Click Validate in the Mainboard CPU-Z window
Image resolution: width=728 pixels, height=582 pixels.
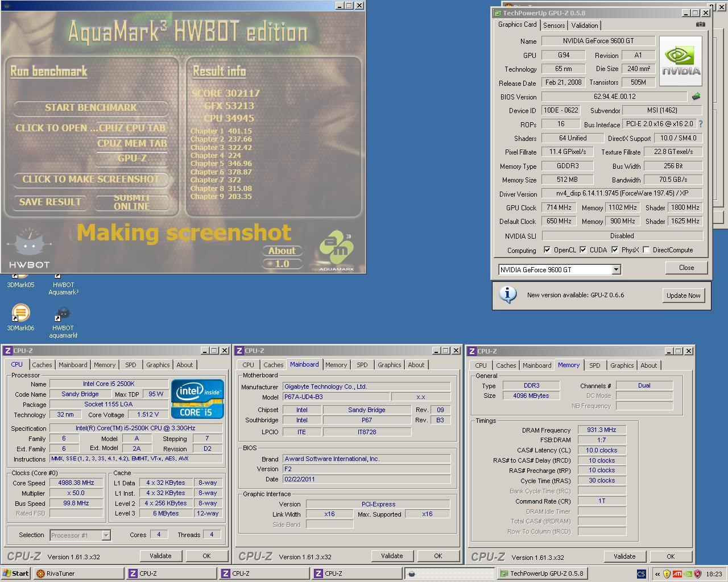click(392, 556)
